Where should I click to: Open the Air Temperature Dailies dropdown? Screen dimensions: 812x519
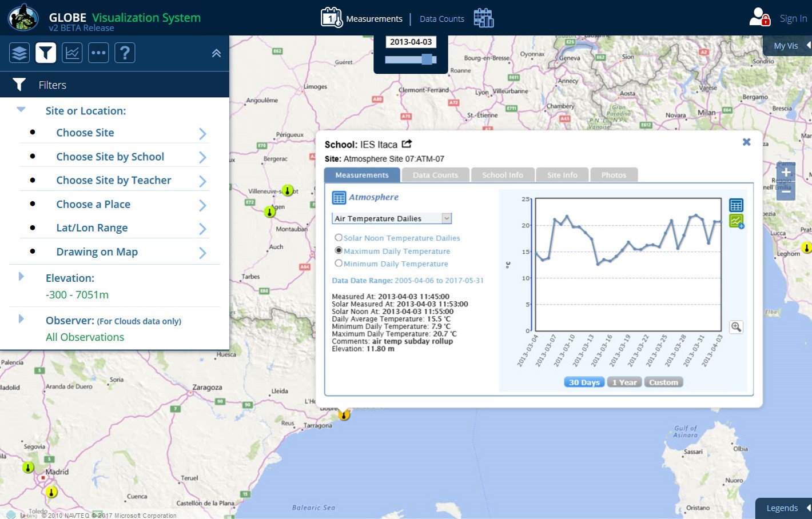click(392, 218)
